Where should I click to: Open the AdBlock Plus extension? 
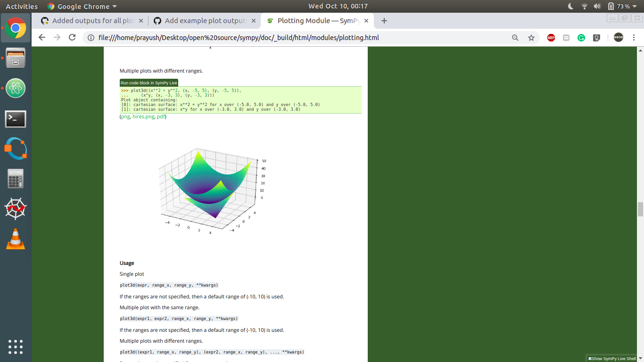[x=551, y=37]
